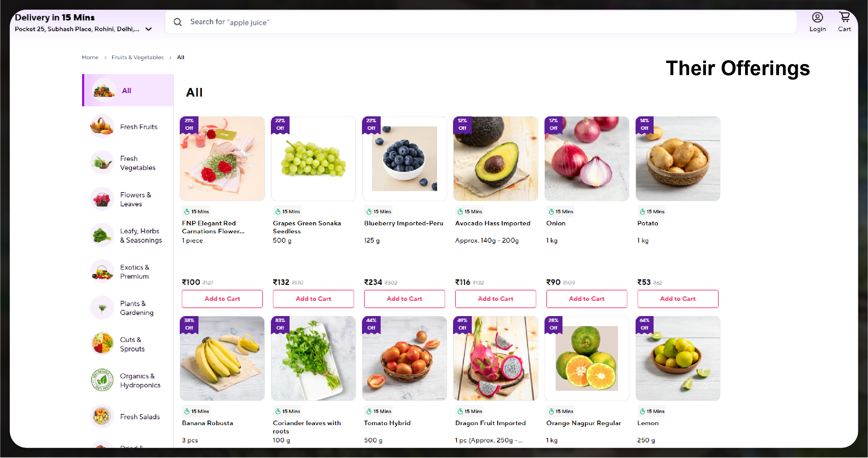
Task: Select the Fresh Salads category icon
Action: [x=102, y=416]
